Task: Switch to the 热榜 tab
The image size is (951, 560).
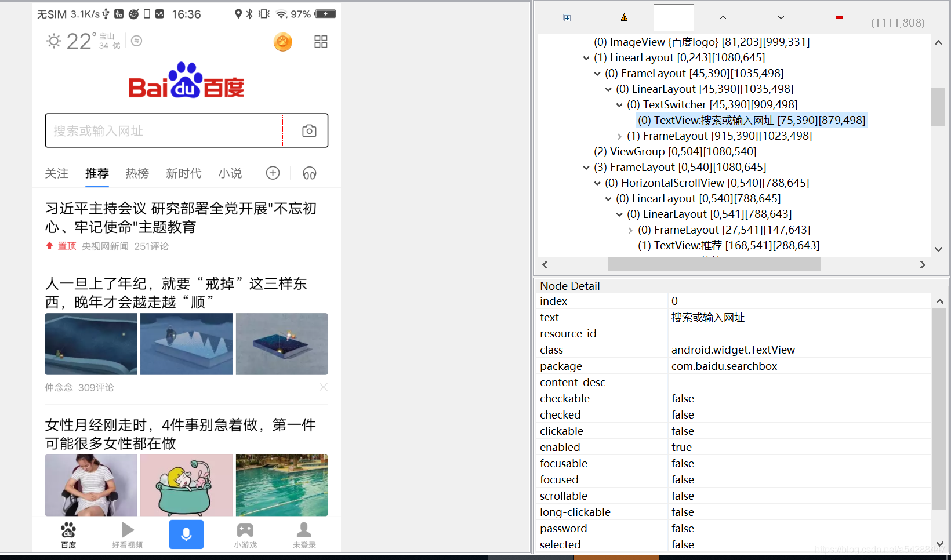Action: tap(137, 173)
